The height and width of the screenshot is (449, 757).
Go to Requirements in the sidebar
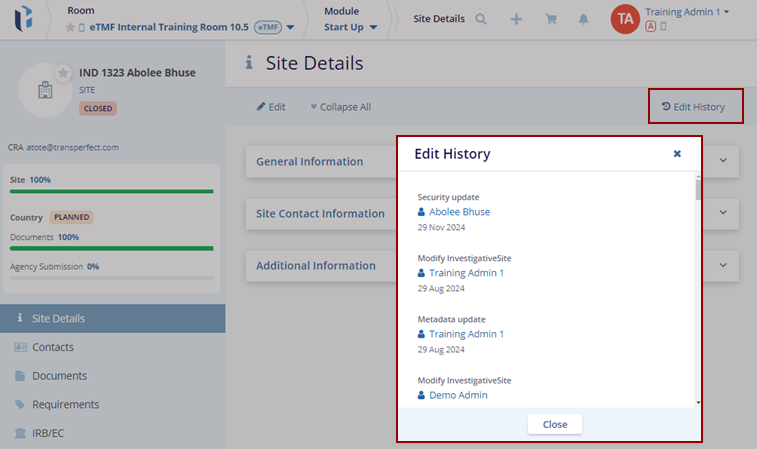(65, 404)
